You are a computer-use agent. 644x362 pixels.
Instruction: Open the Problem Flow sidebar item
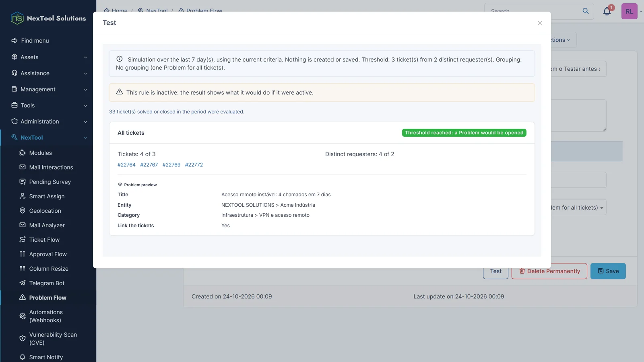click(48, 298)
